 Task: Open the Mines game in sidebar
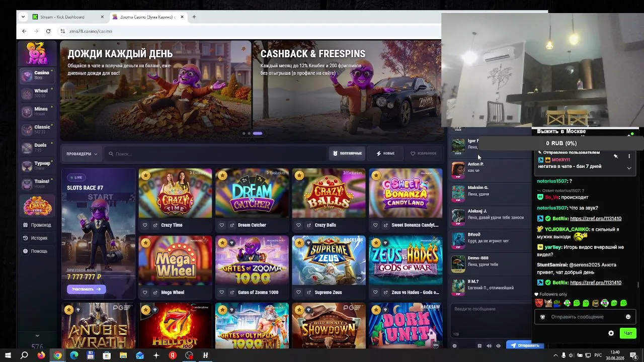click(37, 112)
